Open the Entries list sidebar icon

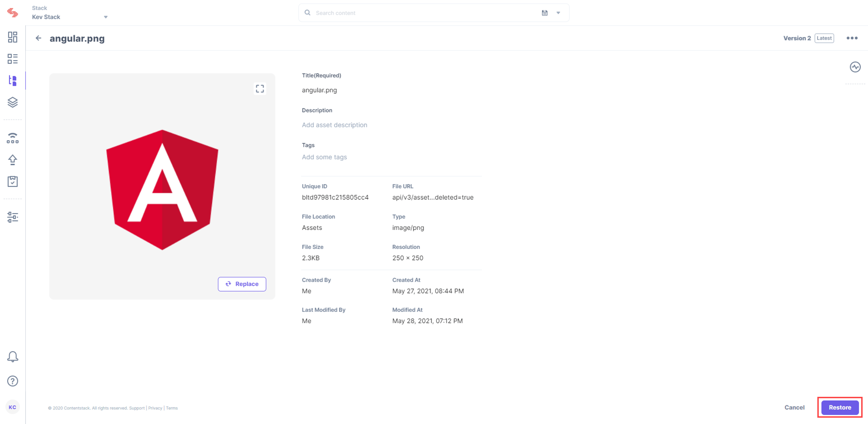12,59
